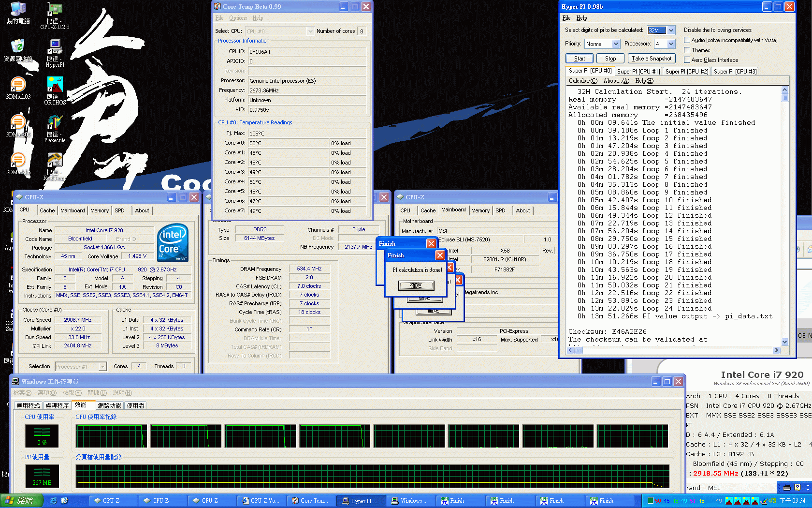812x508 pixels.
Task: Open the Mainboard tab in left CPU-Z
Action: (72, 210)
